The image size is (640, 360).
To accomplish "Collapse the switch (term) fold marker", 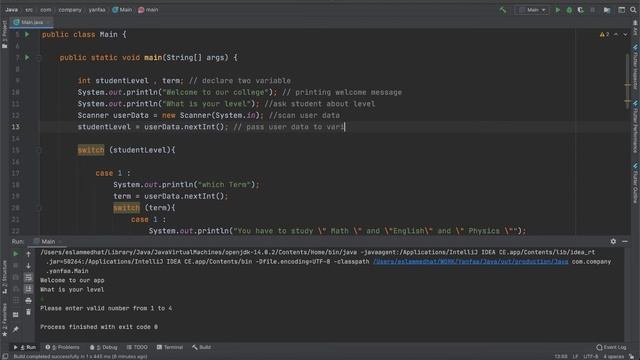I will click(39, 208).
